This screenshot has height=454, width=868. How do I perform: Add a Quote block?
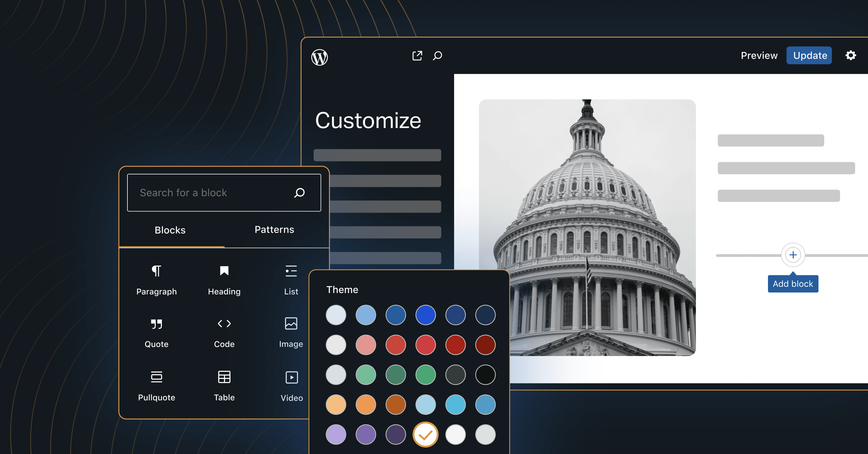point(156,332)
